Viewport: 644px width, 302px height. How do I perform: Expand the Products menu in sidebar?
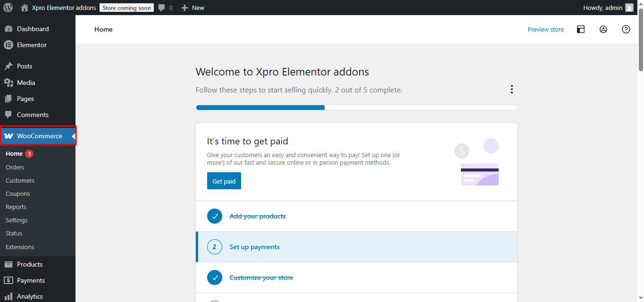click(x=30, y=264)
